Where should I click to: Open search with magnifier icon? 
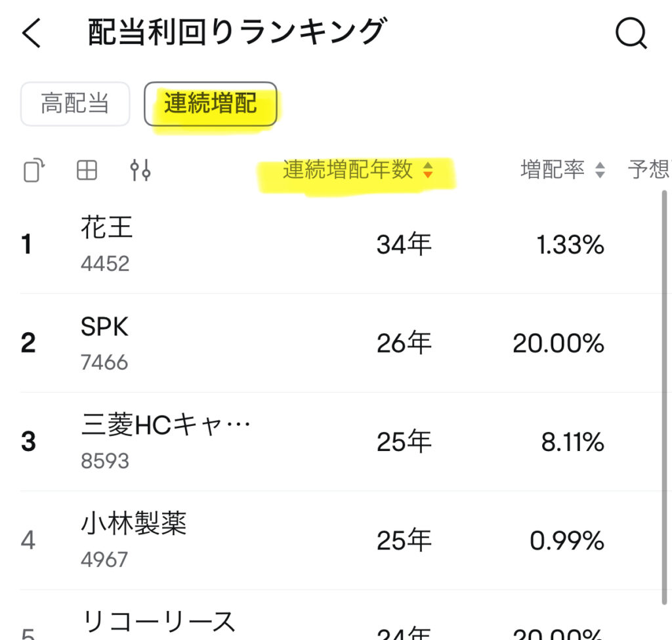pos(631,32)
